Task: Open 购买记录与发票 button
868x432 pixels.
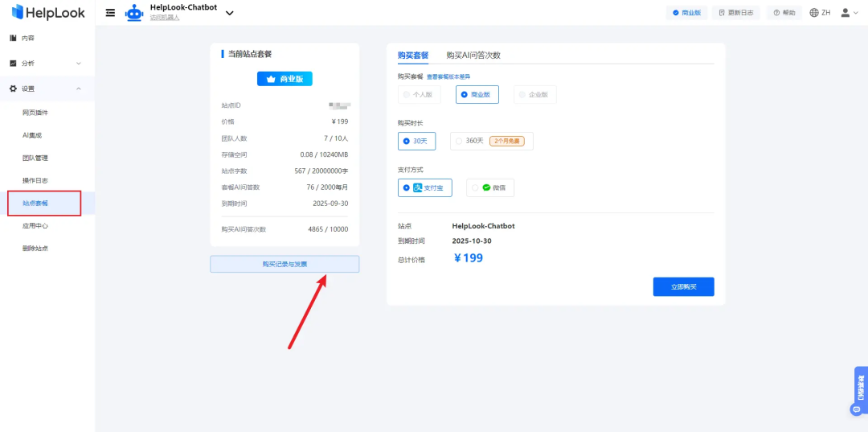Action: click(285, 264)
